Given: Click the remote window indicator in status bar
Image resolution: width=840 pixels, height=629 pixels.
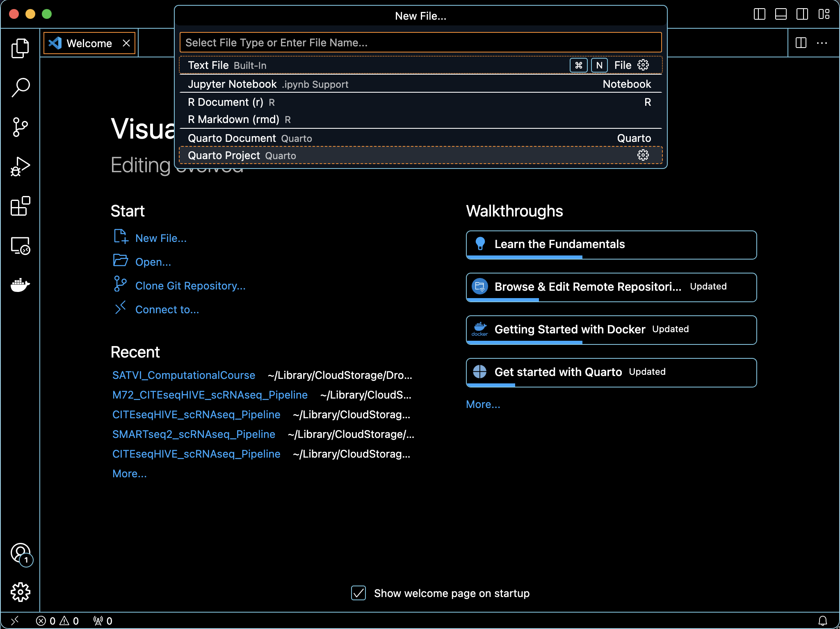Looking at the screenshot, I should tap(15, 621).
